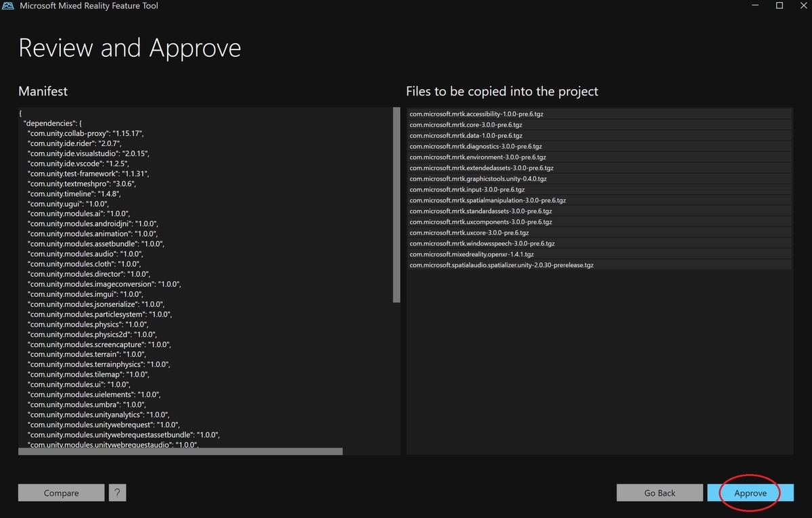Click the Manifest horizontal scrollbar thumb
812x518 pixels.
[181, 451]
